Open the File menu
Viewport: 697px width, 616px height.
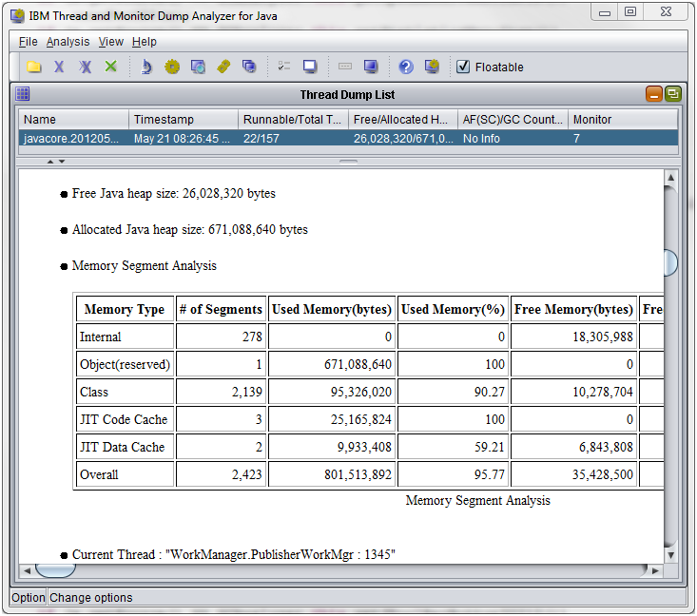29,42
